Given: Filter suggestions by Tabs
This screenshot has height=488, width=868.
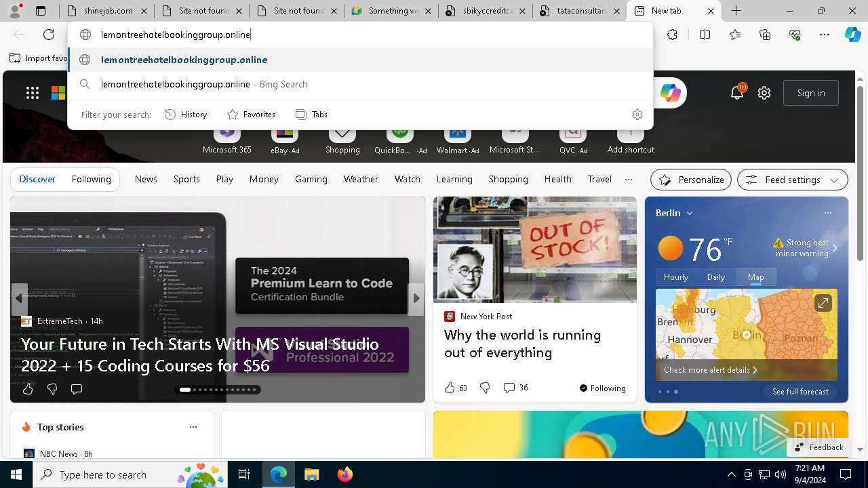Looking at the screenshot, I should (311, 115).
